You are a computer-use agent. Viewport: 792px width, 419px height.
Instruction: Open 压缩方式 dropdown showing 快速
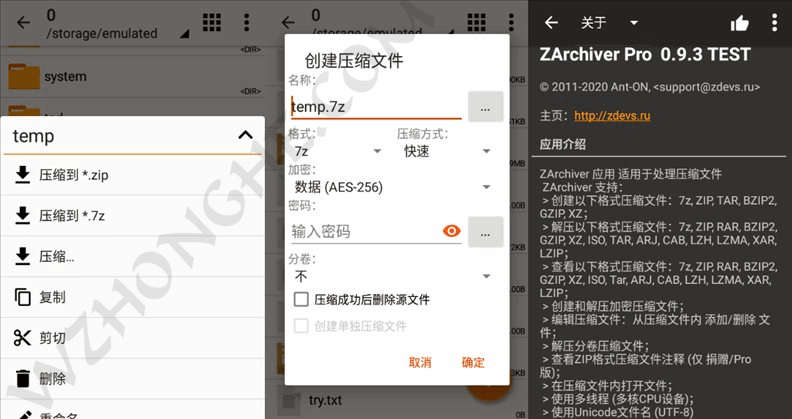pyautogui.click(x=447, y=151)
